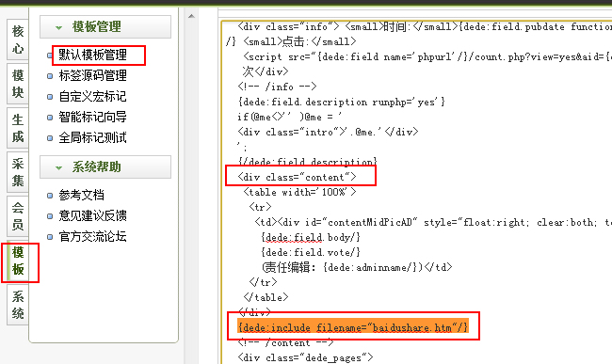Click the div class="content" code line
Viewport: 612px width, 364px height.
point(297,177)
